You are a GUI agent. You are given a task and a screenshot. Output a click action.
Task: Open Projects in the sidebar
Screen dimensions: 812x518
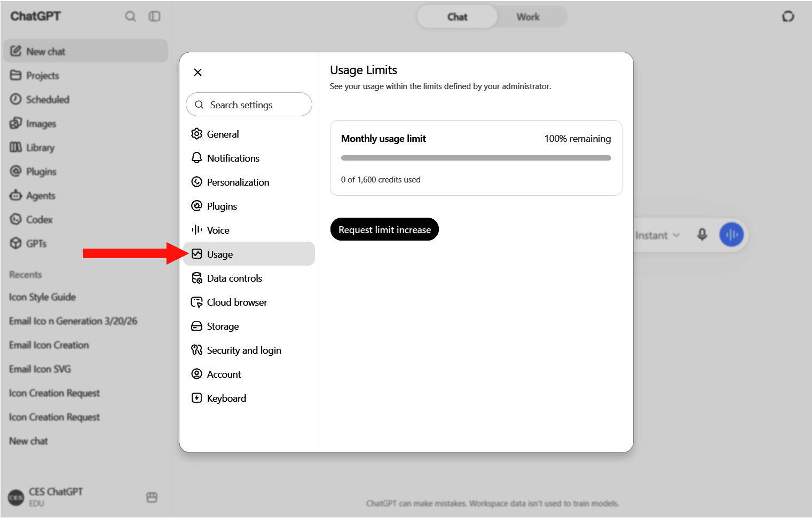click(x=85, y=75)
